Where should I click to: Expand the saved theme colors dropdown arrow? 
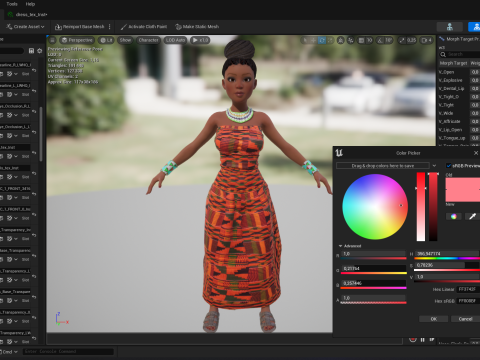[x=434, y=166]
